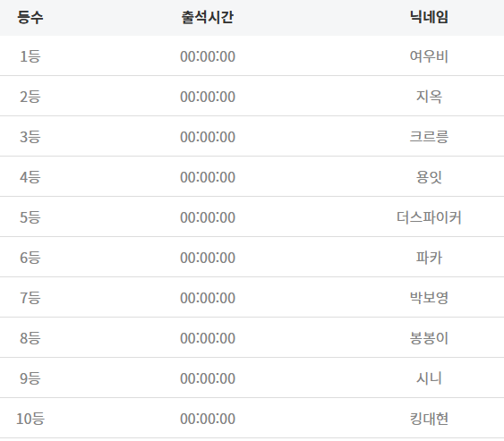Click the nickname 박보영
The width and height of the screenshot is (504, 441).
(429, 298)
